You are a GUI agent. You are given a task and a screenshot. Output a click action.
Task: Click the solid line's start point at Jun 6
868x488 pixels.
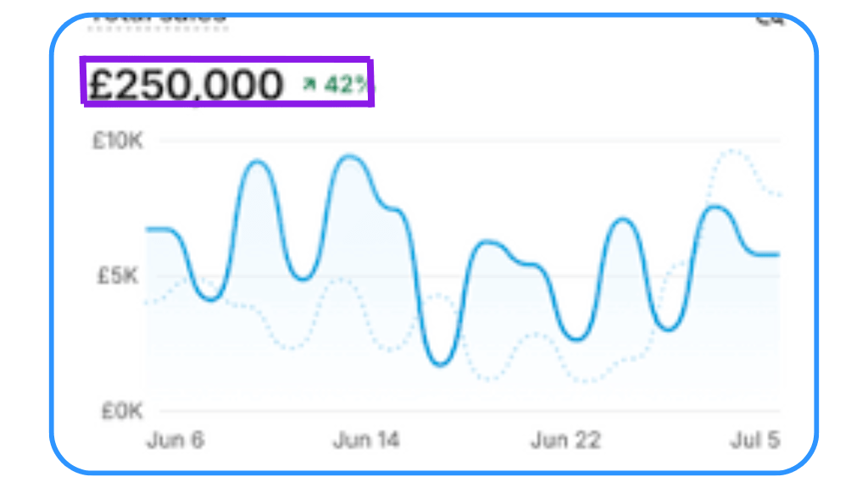coord(148,230)
